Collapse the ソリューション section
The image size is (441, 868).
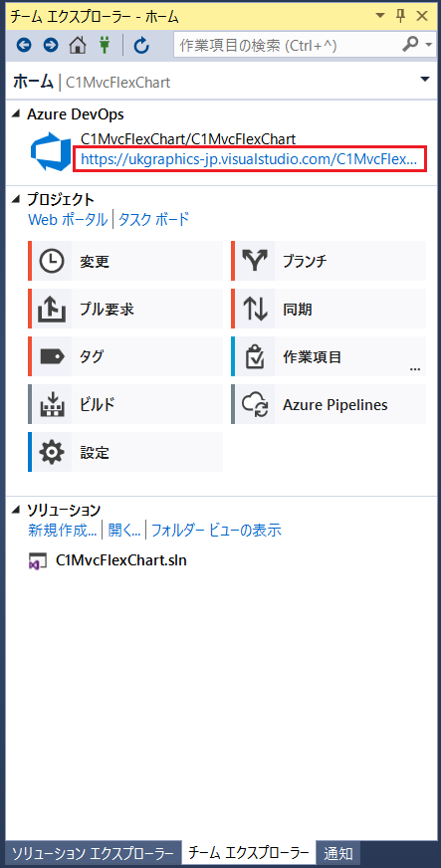17,510
